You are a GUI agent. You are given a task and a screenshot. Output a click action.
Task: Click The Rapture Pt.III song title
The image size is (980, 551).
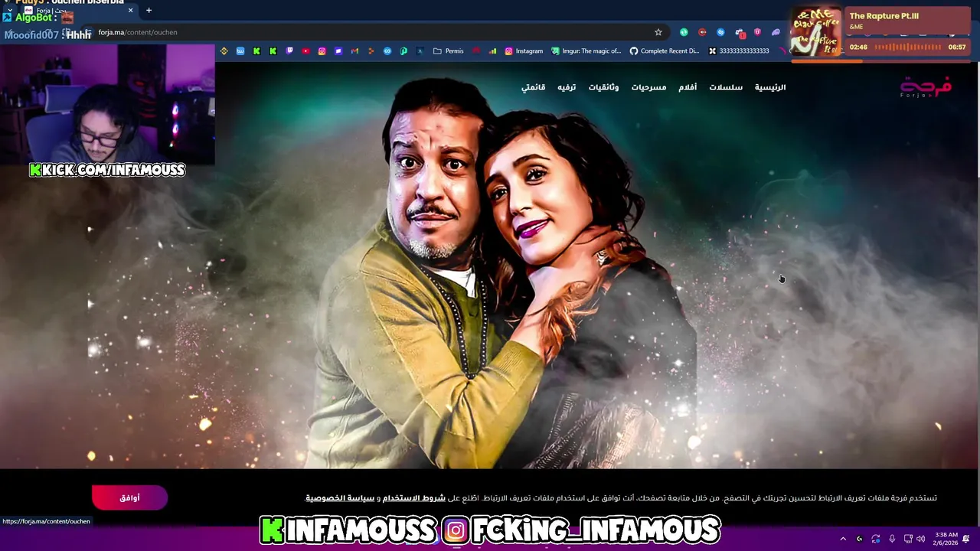884,16
